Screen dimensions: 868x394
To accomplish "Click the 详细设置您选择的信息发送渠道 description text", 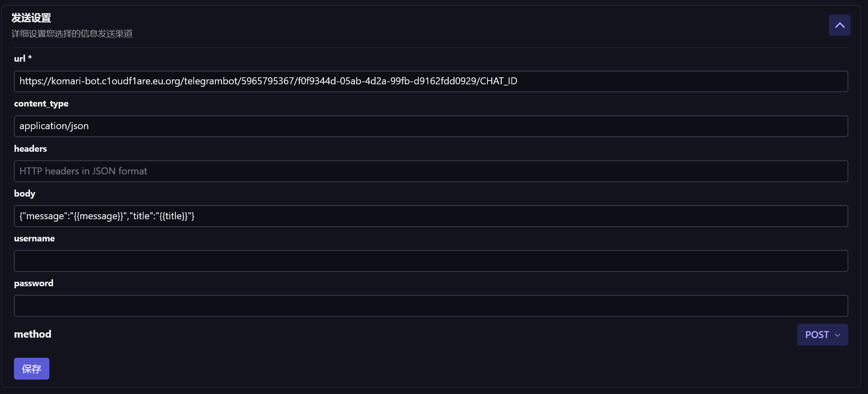I will [72, 34].
